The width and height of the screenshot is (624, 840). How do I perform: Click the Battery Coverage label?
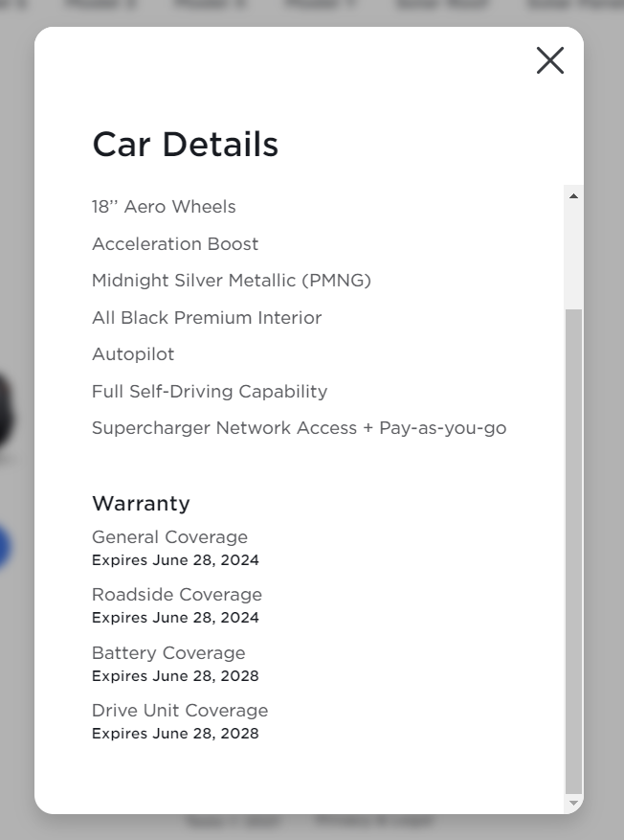tap(168, 653)
